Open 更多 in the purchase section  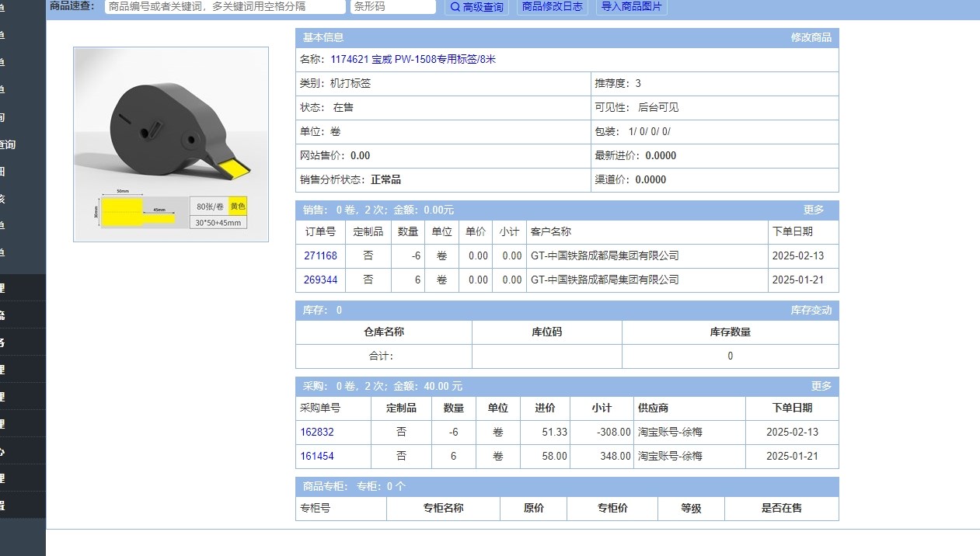click(x=821, y=386)
